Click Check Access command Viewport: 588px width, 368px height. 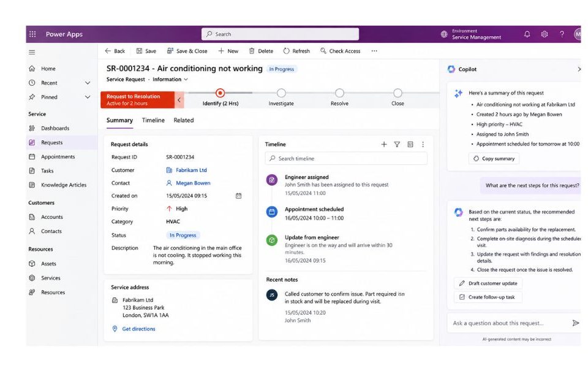coord(340,51)
